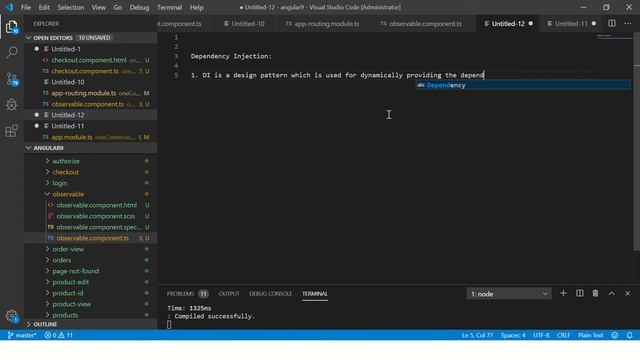Open the Go menu
Image resolution: width=640 pixels, height=360 pixels.
pos(118,7)
